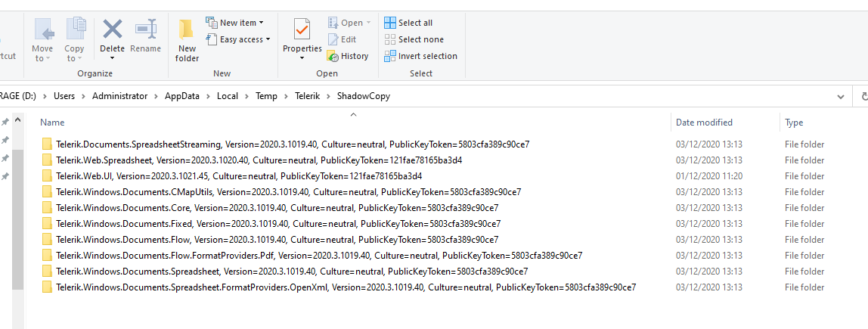Click Telerik.Web.UI Version=2020.3.1021.45 name
Viewport: 868px width, 329px height.
[x=240, y=176]
